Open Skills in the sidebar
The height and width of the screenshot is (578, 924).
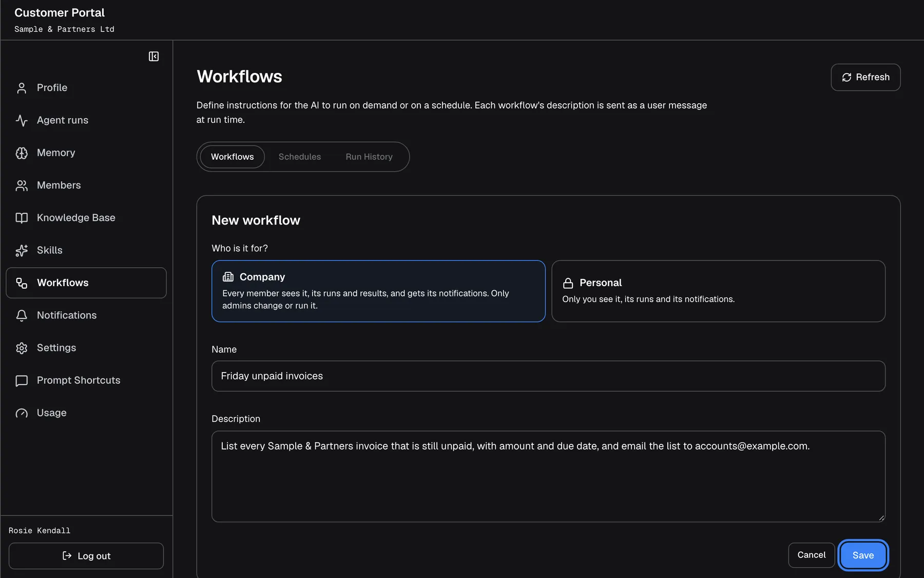click(86, 250)
